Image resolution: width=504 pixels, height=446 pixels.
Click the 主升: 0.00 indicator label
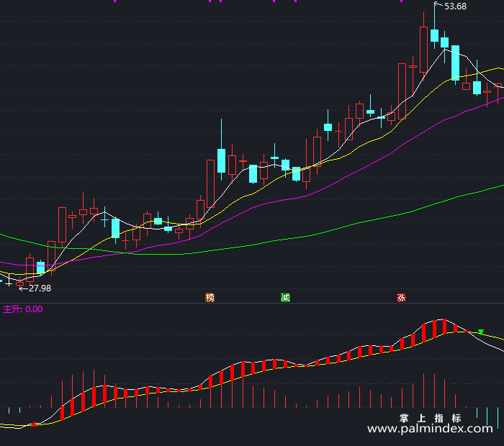[x=23, y=309]
